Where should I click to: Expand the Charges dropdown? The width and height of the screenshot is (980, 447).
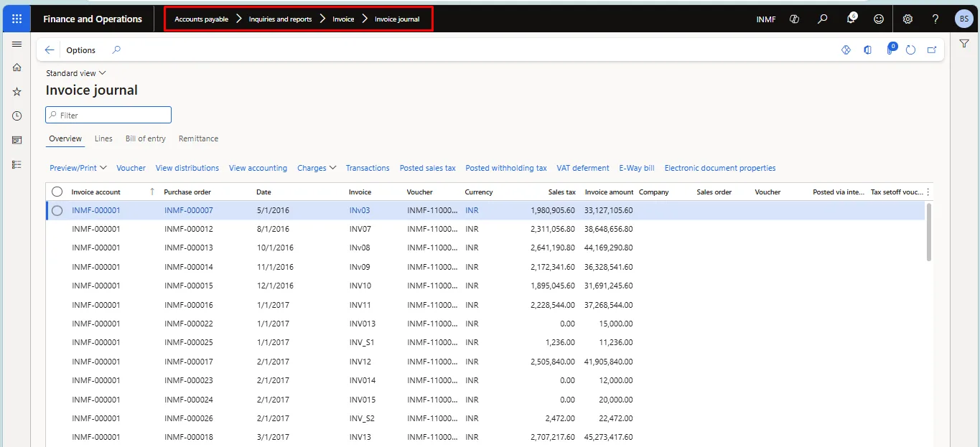(317, 168)
